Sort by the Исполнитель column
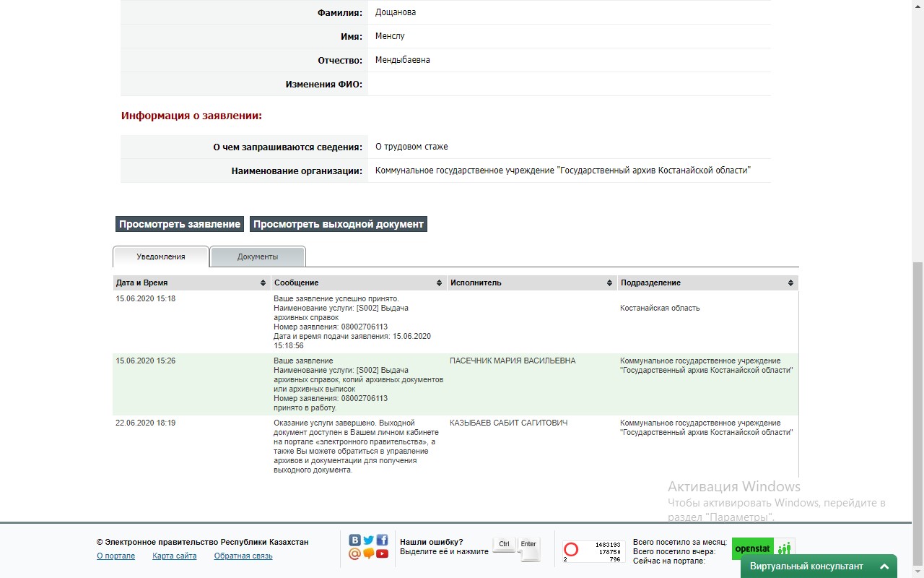The image size is (924, 578). pos(532,282)
